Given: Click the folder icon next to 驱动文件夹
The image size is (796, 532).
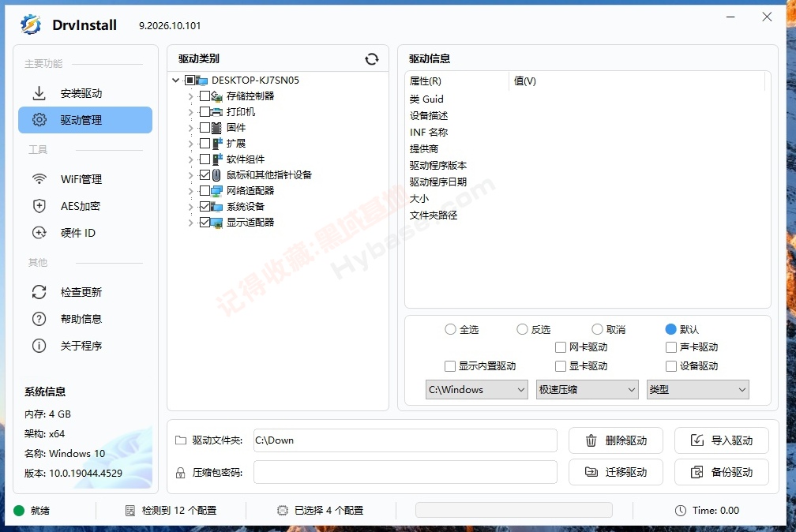Looking at the screenshot, I should pos(181,440).
